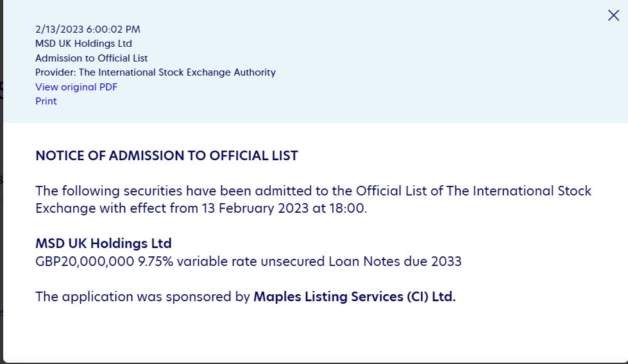628x364 pixels.
Task: Click 'The application was sponsored by' text
Action: [x=142, y=297]
